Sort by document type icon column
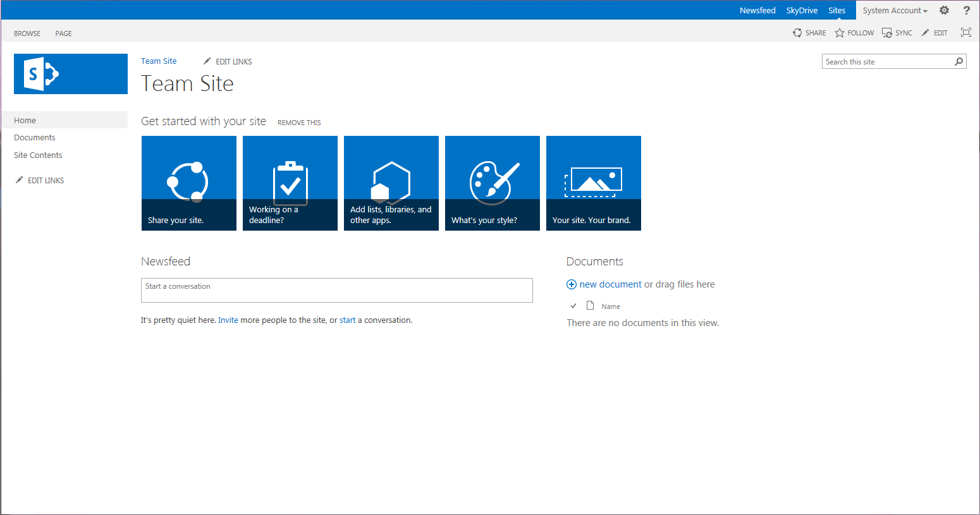The image size is (980, 515). pos(590,306)
